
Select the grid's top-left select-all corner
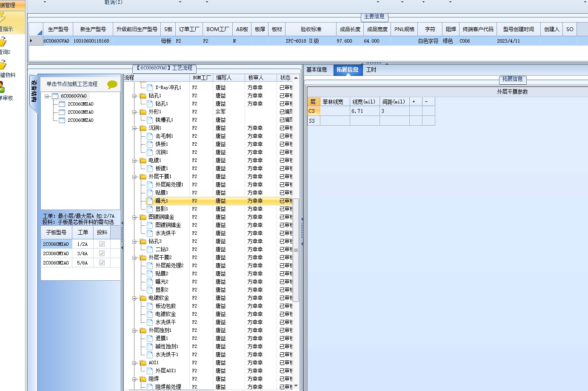click(x=36, y=29)
